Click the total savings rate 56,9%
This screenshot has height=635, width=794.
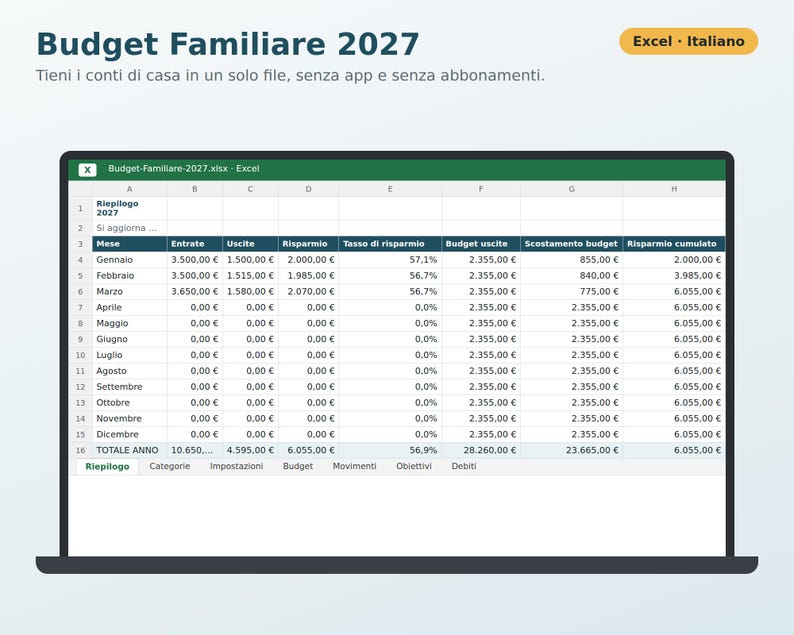[390, 450]
